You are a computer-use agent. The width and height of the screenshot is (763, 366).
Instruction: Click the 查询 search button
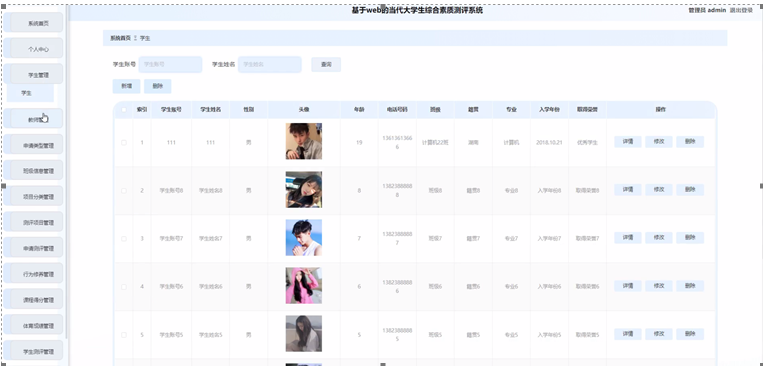tap(326, 64)
